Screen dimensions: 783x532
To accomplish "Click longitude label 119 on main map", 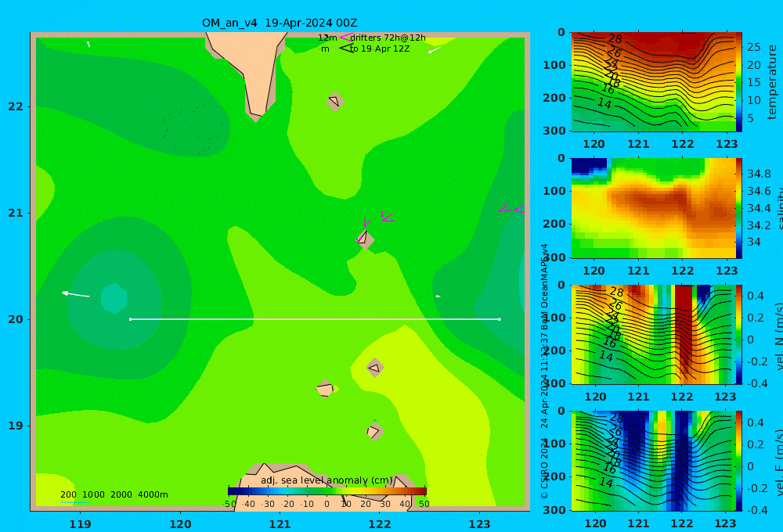I will 80,524.
